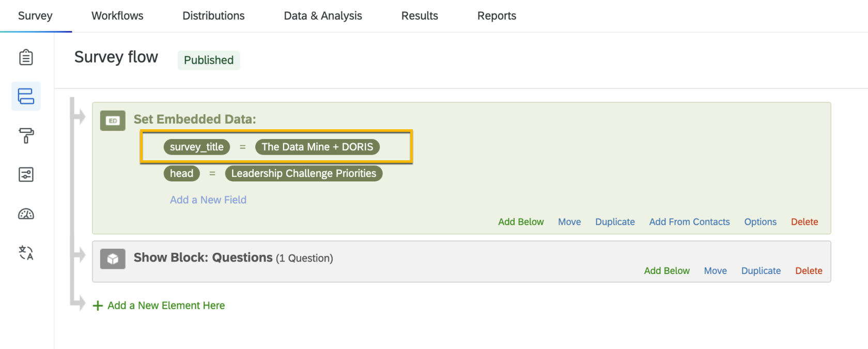
Task: Edit value Leadership Challenge Priorities
Action: [x=304, y=173]
